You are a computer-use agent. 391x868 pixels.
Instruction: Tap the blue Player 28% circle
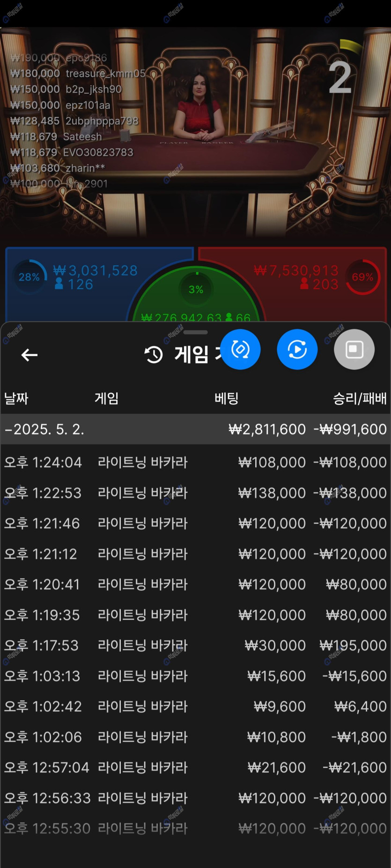point(29,277)
